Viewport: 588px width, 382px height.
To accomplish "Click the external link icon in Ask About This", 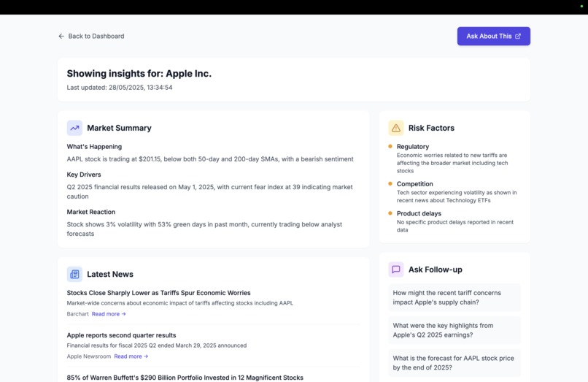I will (518, 36).
